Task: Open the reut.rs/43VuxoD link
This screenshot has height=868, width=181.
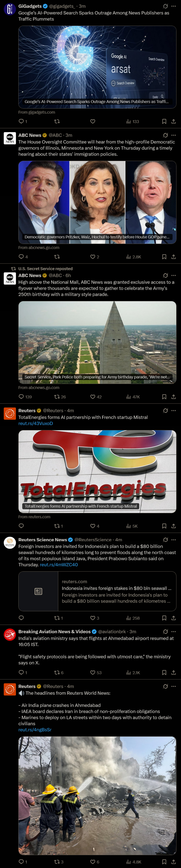Action: (36, 423)
